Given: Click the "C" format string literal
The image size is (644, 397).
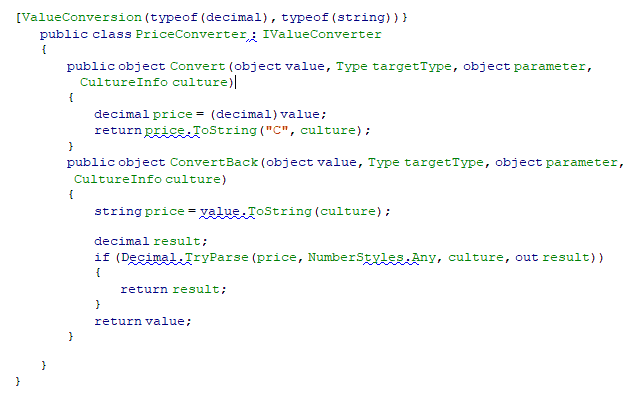Looking at the screenshot, I should (277, 130).
